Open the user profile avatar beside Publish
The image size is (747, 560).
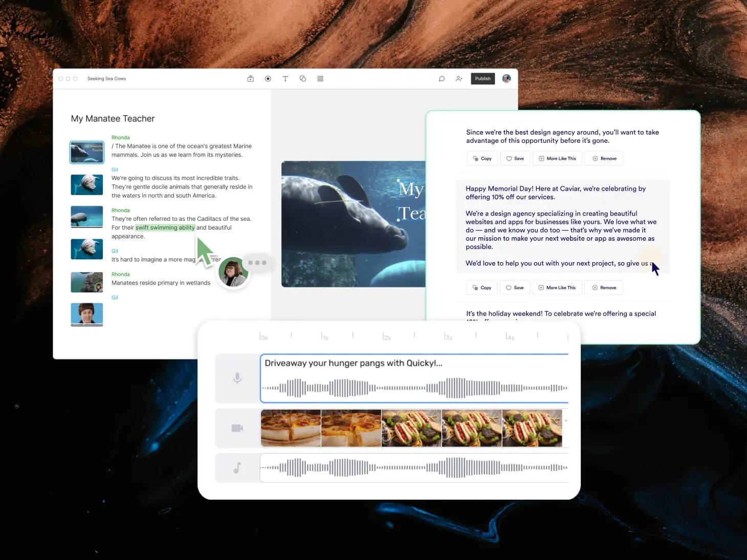(507, 79)
